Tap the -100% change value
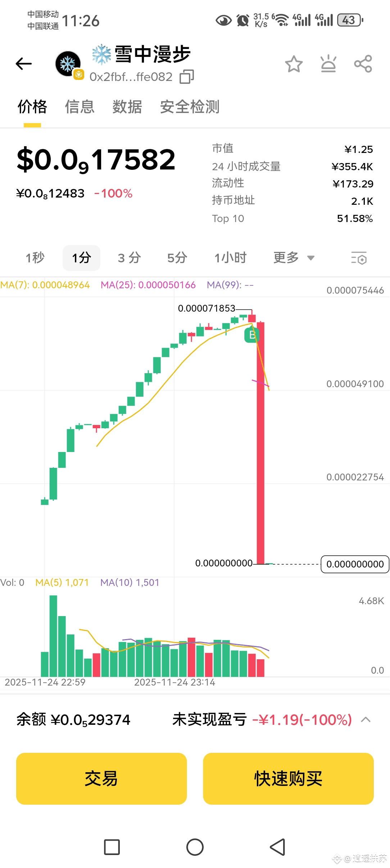390x868 pixels. [113, 194]
